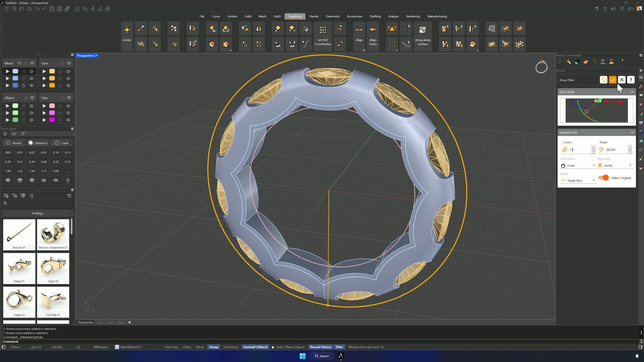Toggle Object layer group visibility eye

32,98
